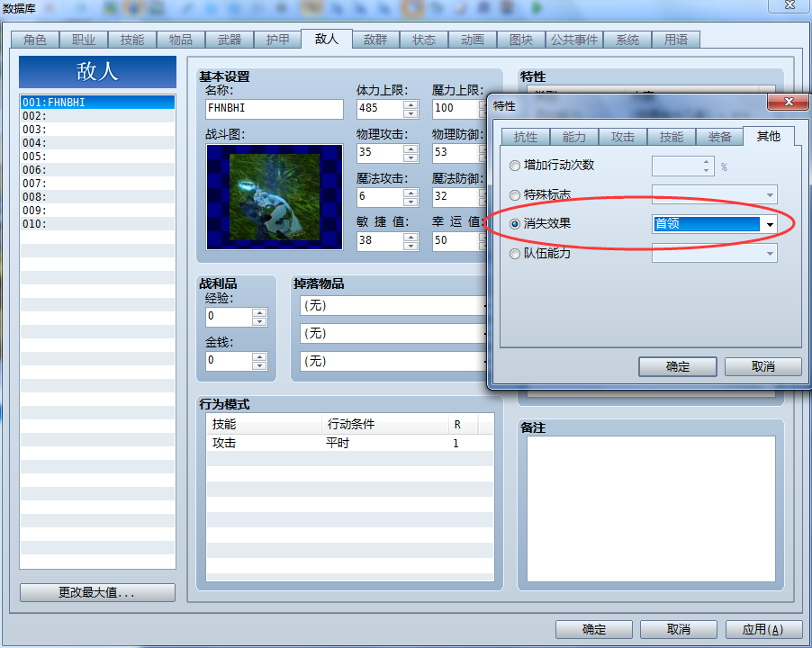Open the 图块 tab
The image size is (812, 648).
pos(521,40)
